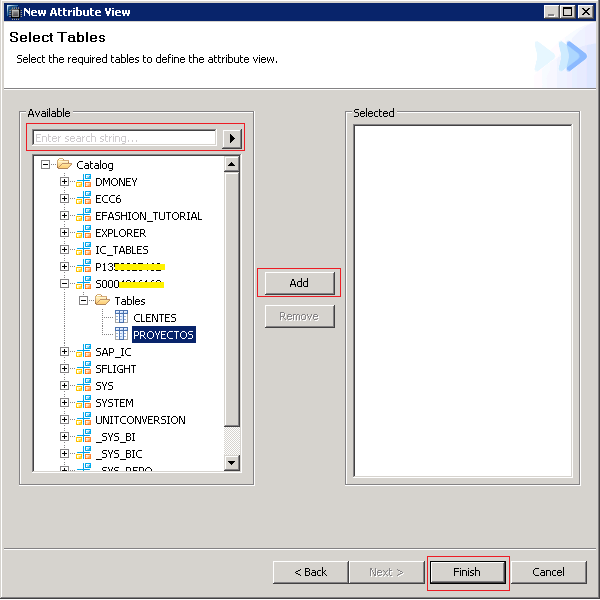
Task: Click the Finish button
Action: point(467,572)
